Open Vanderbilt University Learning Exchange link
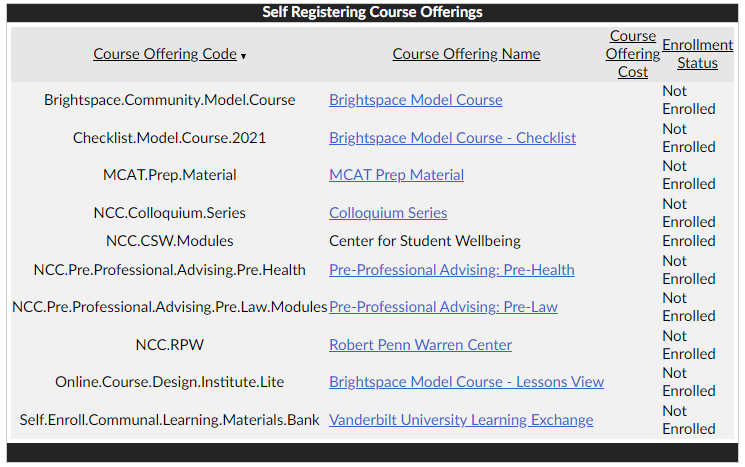The image size is (745, 467). [461, 420]
